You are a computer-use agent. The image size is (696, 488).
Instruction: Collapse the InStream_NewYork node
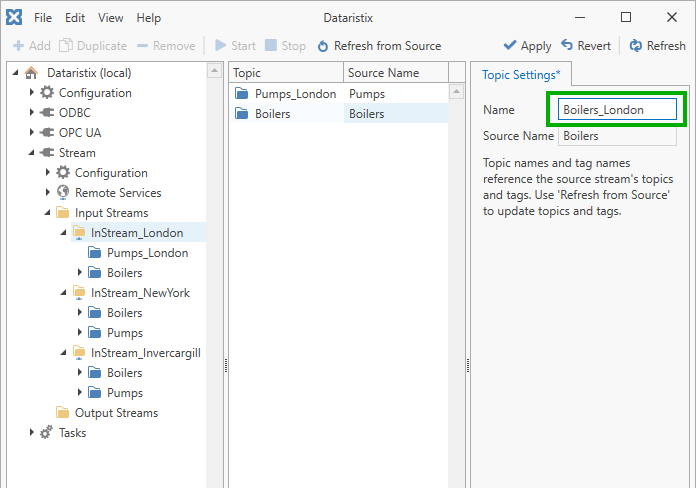[63, 292]
